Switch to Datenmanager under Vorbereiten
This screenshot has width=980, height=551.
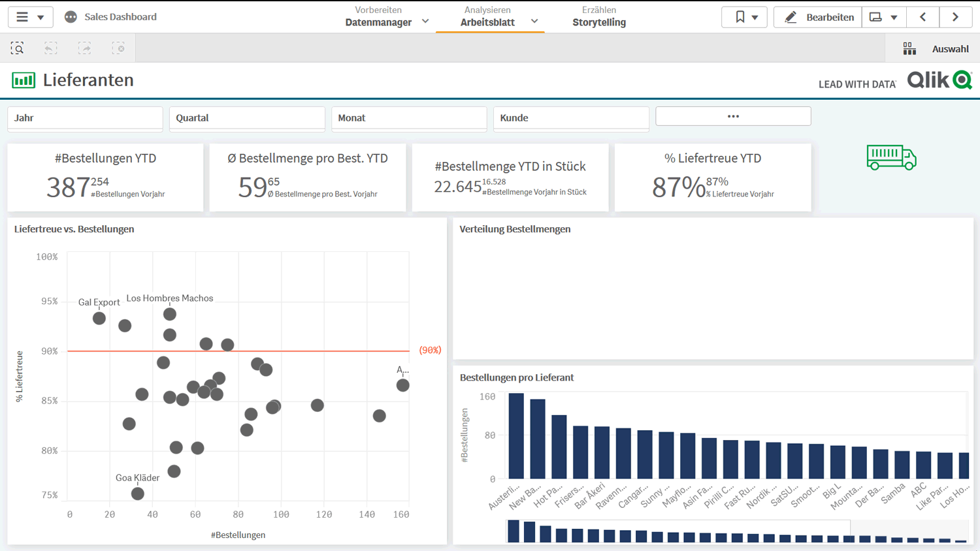click(378, 22)
